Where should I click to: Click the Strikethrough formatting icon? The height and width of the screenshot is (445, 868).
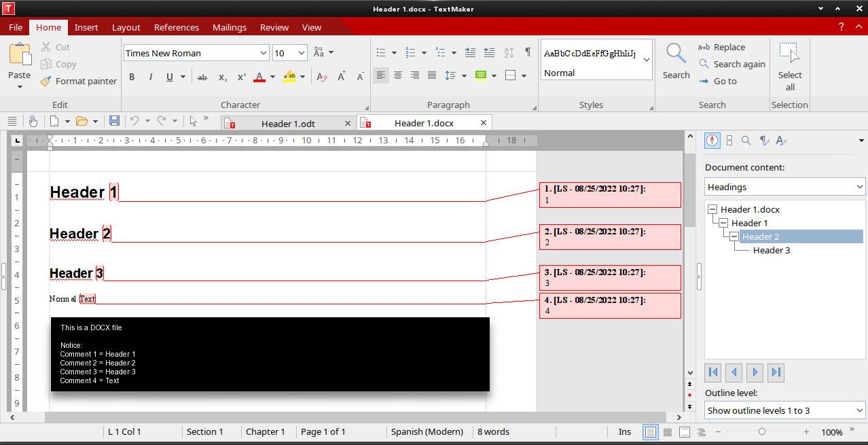pos(202,77)
